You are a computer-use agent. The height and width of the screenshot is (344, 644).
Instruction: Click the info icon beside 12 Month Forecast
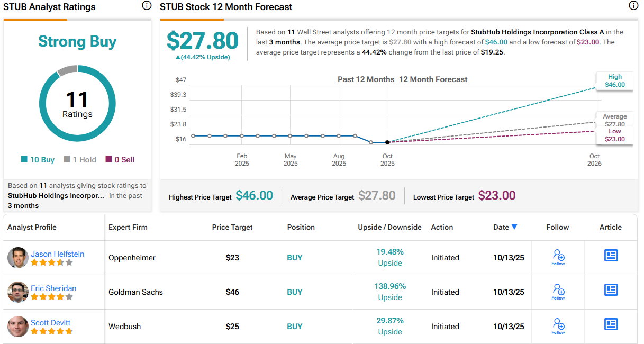633,6
